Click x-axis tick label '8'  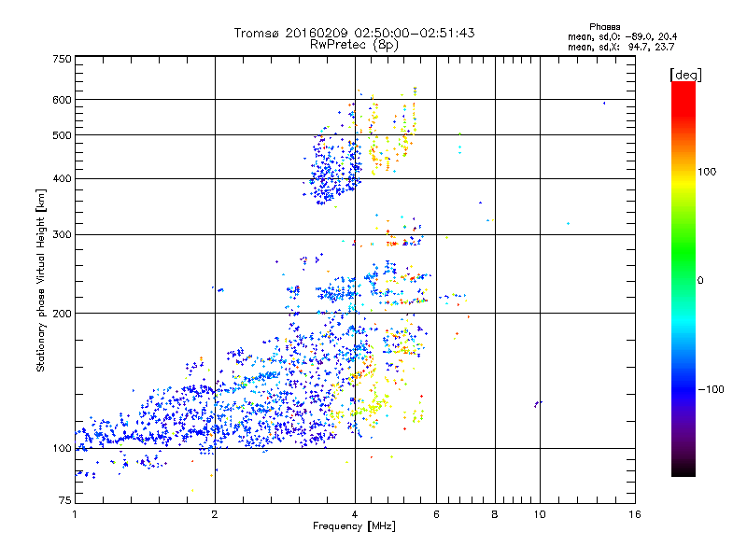pyautogui.click(x=495, y=514)
